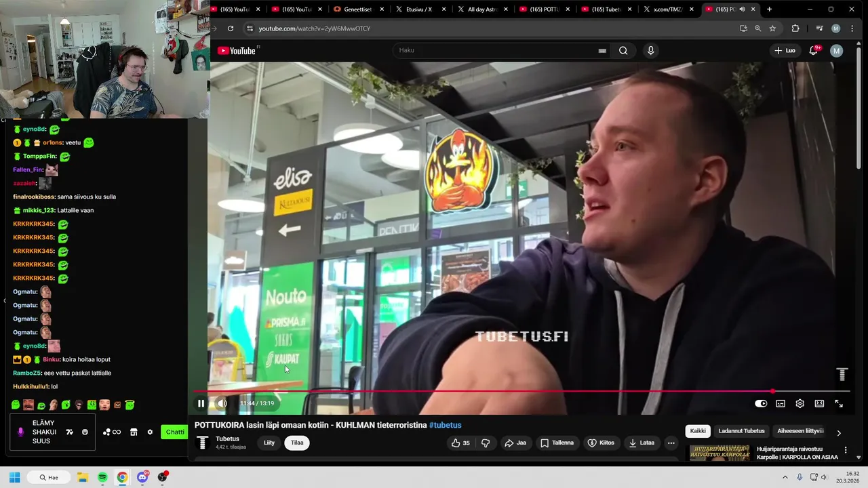Seek on the red video progress bar
868x488 pixels.
(521, 391)
